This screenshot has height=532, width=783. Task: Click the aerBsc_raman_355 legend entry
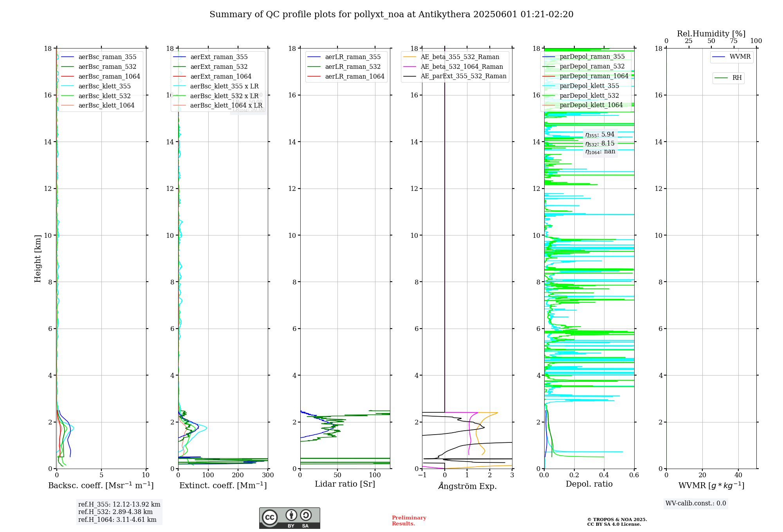(107, 57)
